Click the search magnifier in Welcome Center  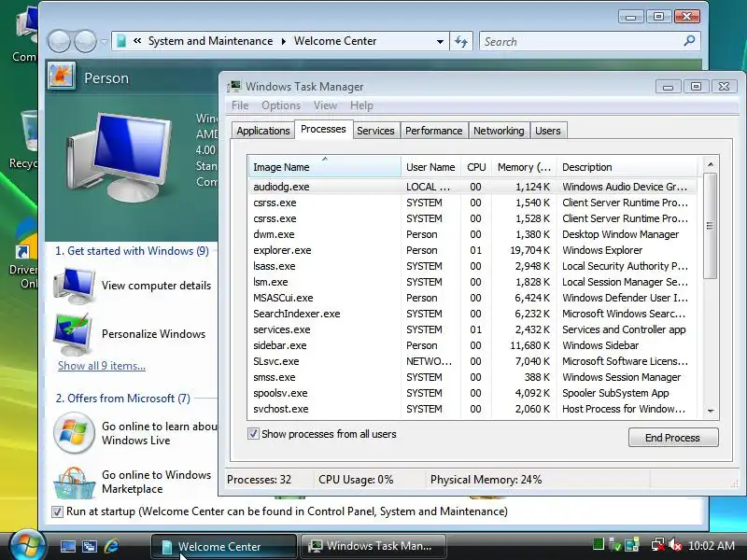pos(689,41)
